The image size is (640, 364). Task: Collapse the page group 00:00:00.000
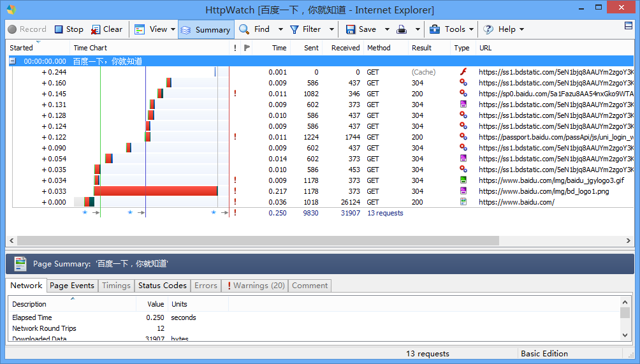click(x=13, y=61)
